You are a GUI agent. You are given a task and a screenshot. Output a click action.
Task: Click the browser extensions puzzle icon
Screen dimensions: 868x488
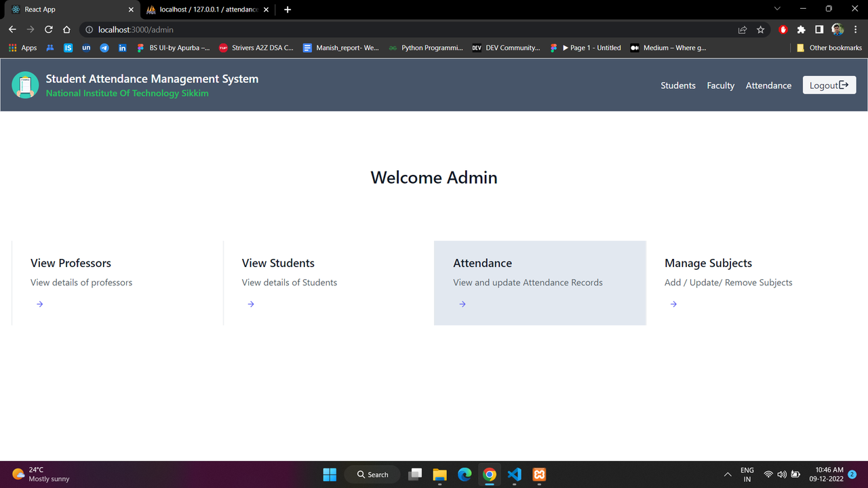click(x=801, y=30)
